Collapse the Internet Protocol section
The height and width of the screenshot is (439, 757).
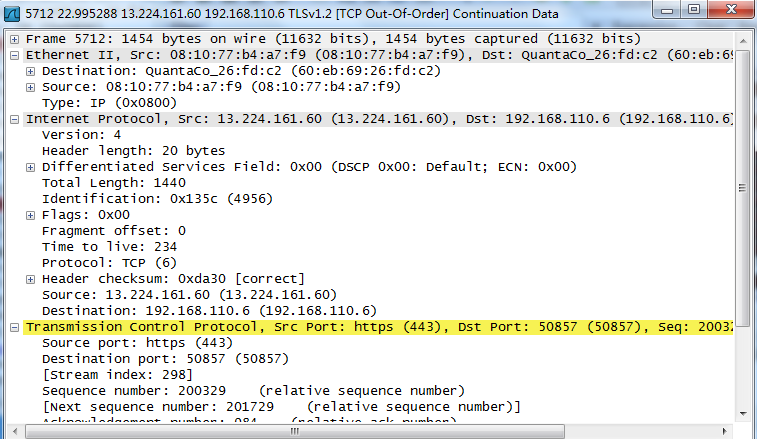pyautogui.click(x=14, y=119)
